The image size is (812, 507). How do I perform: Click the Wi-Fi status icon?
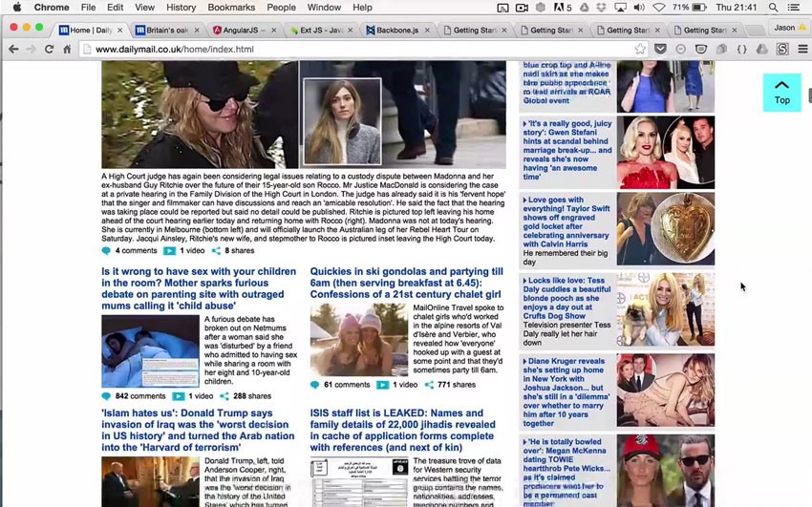tap(659, 8)
